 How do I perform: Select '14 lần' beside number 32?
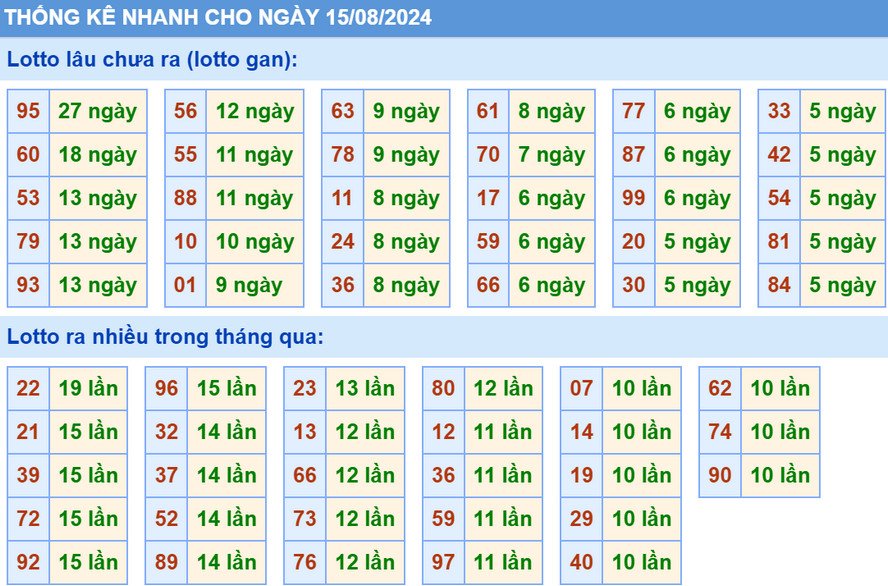tap(227, 432)
